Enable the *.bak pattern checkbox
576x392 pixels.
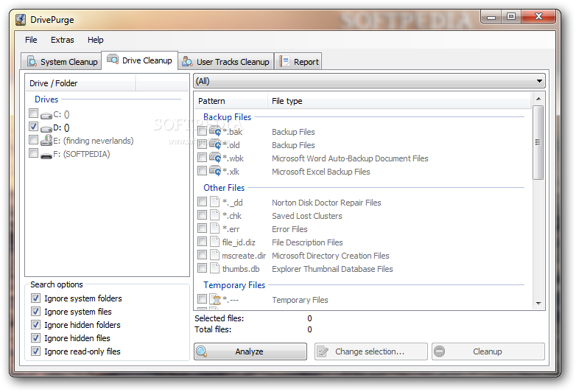pyautogui.click(x=202, y=130)
